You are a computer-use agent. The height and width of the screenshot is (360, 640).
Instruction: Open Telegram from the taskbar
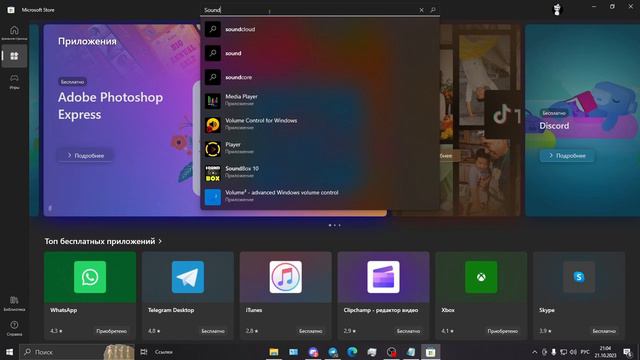[x=333, y=352]
